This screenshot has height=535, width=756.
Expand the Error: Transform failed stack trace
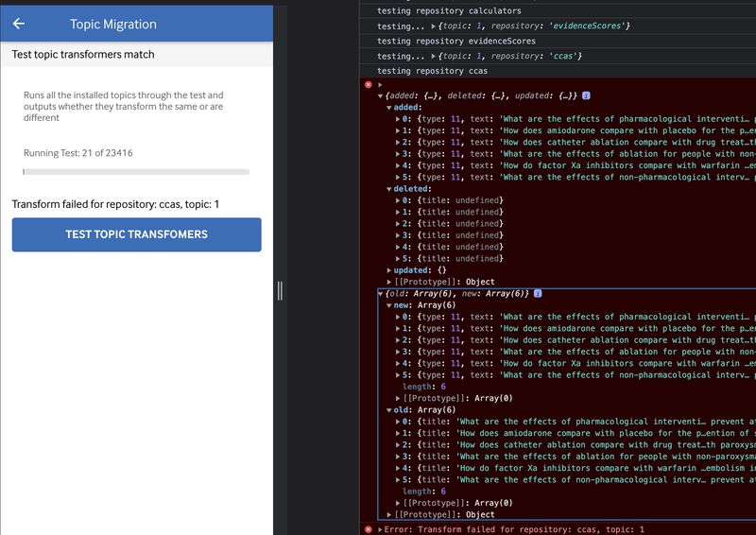pyautogui.click(x=380, y=529)
